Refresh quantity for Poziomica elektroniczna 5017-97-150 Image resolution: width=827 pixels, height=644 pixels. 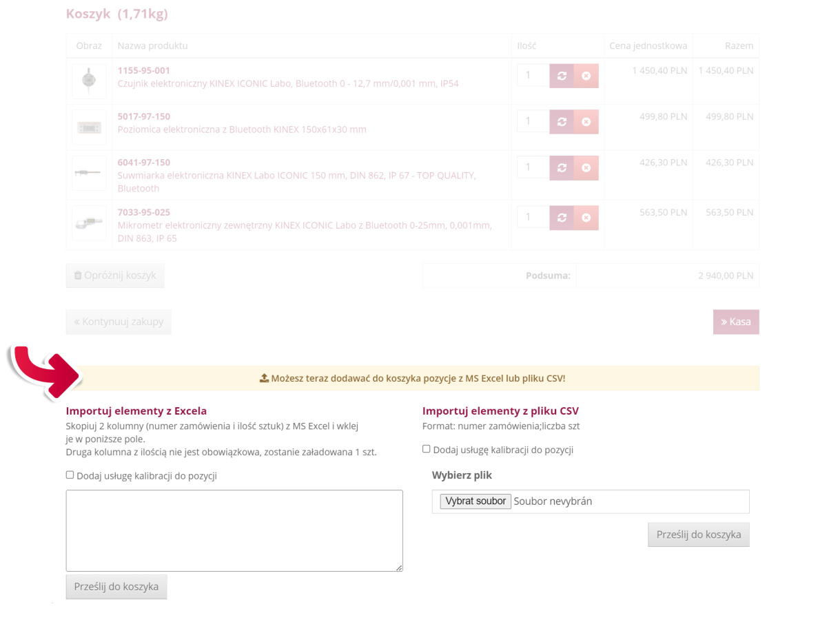562,122
